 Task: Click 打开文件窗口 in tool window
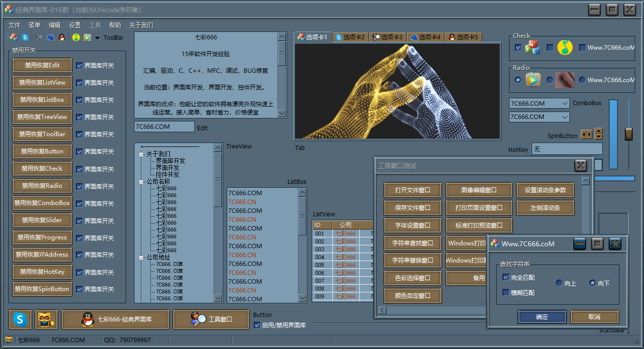pyautogui.click(x=412, y=190)
